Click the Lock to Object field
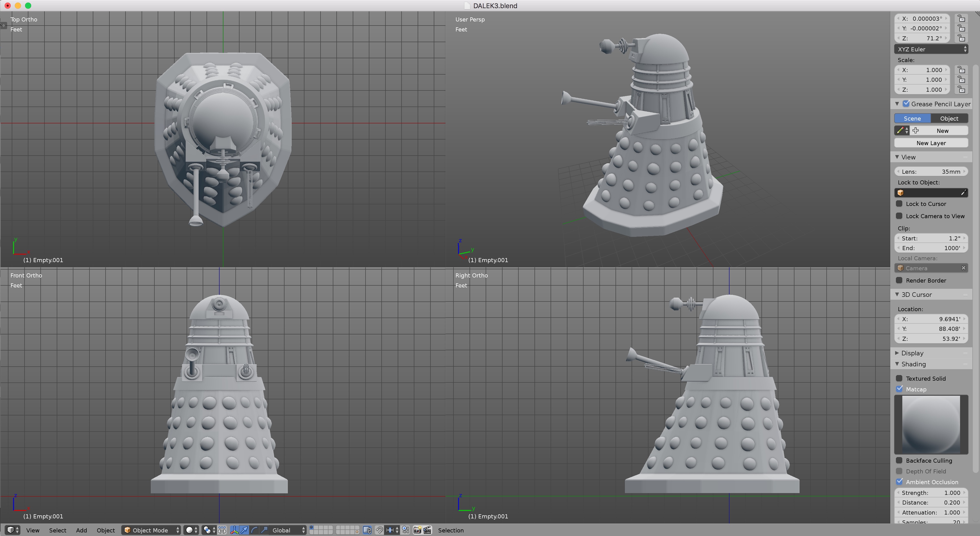Screen dimensions: 980x536 931,193
